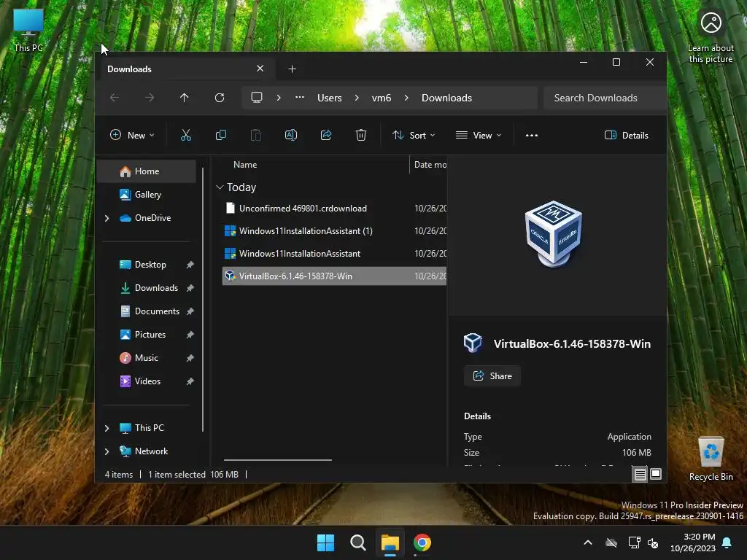Click vm6 in the address path
The width and height of the screenshot is (747, 560).
(x=381, y=98)
